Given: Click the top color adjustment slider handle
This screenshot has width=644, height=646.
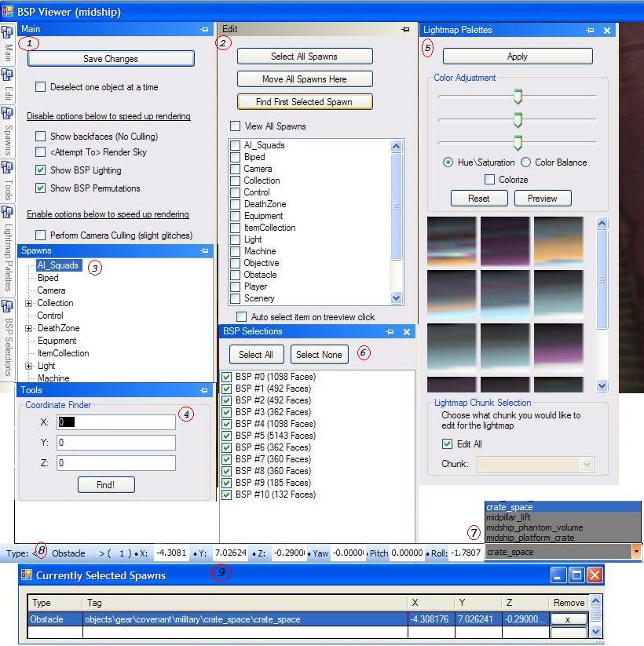Looking at the screenshot, I should (x=518, y=96).
